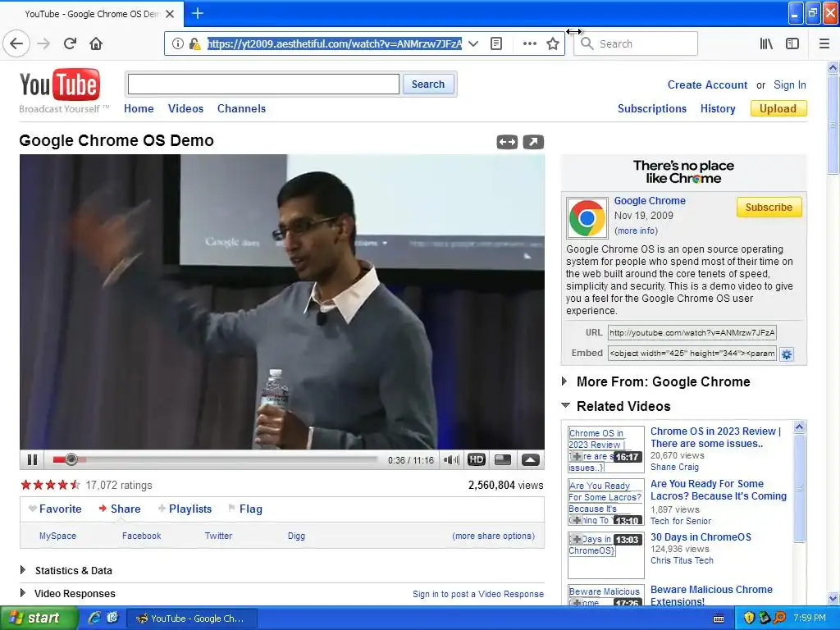This screenshot has width=840, height=630.
Task: Share video on Digg
Action: coord(296,536)
